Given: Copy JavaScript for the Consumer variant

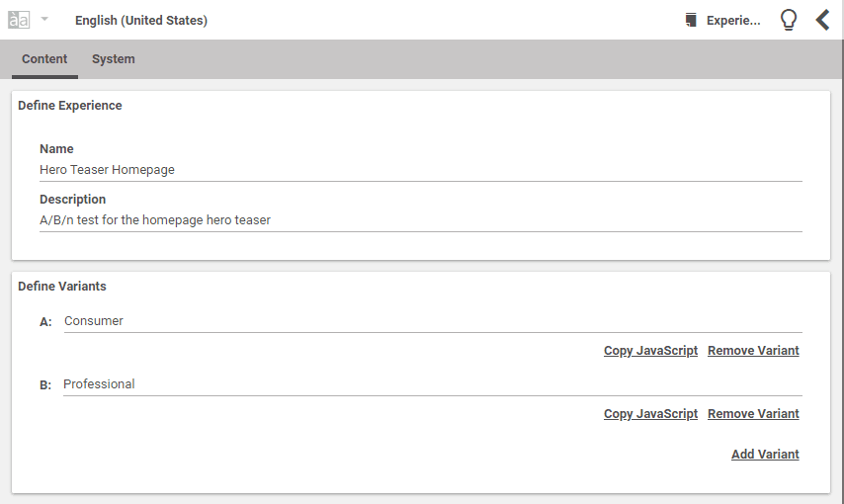Looking at the screenshot, I should coord(650,351).
